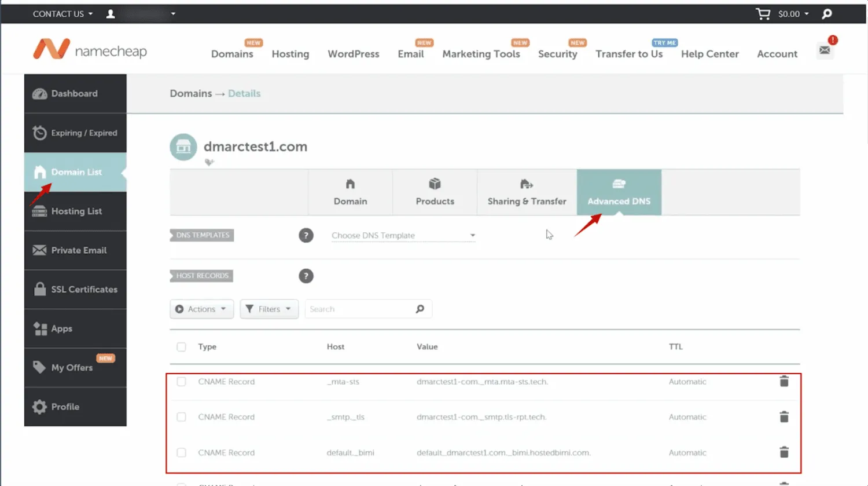Screen dimensions: 868x486
Task: Click the TTL column header
Action: tap(676, 346)
